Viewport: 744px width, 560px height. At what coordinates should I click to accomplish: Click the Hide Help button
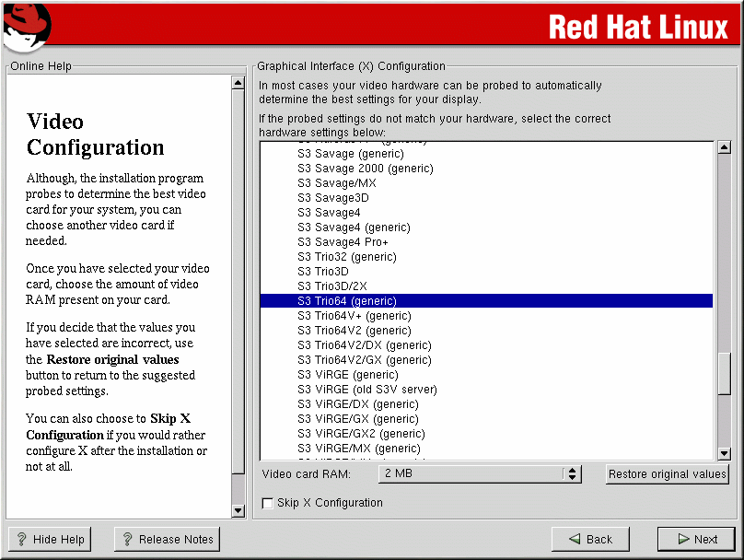pos(50,540)
